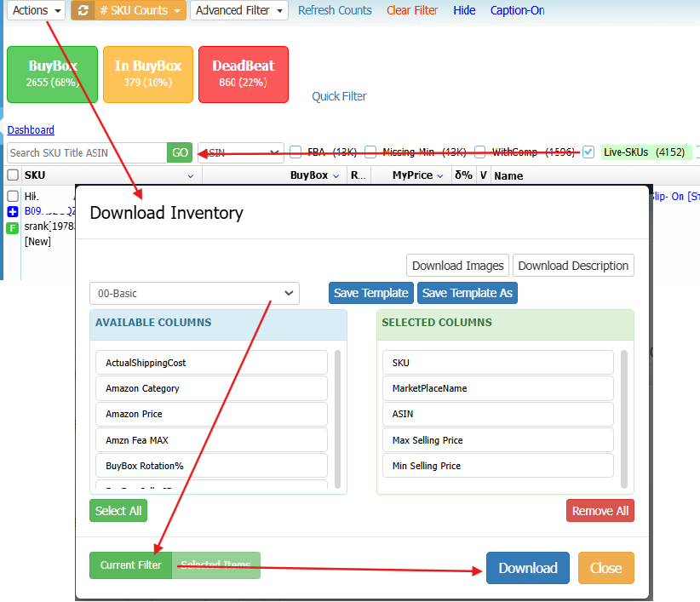Check the Missing Min filter checkbox

370,152
